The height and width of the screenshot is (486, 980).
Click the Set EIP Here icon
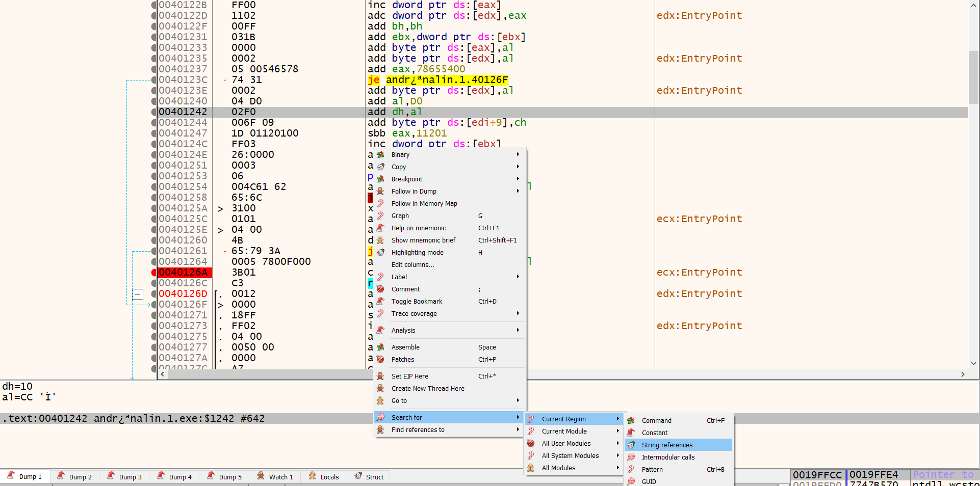380,376
